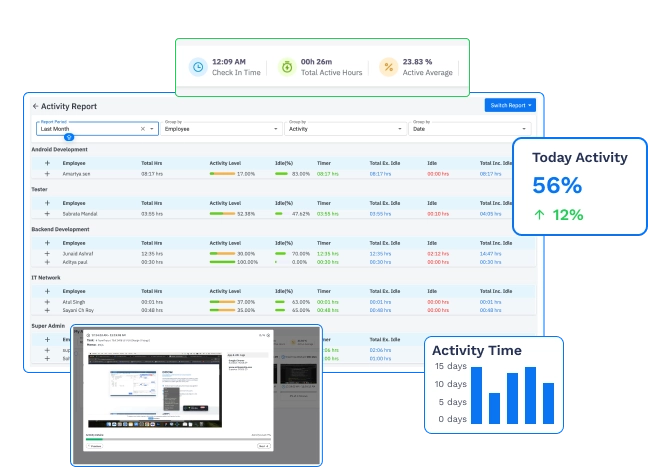Click the activity progress bar in preview

178,439
